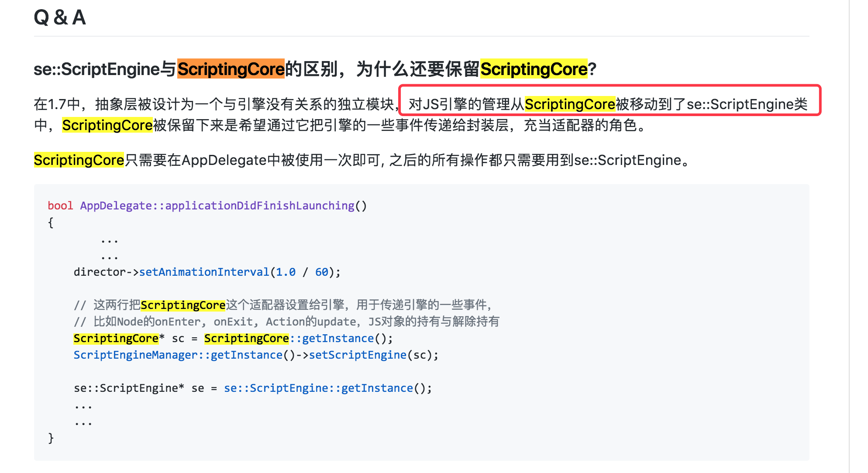Click the orange-highlighted ScriptingCore in the heading
The image size is (868, 473).
(x=231, y=69)
